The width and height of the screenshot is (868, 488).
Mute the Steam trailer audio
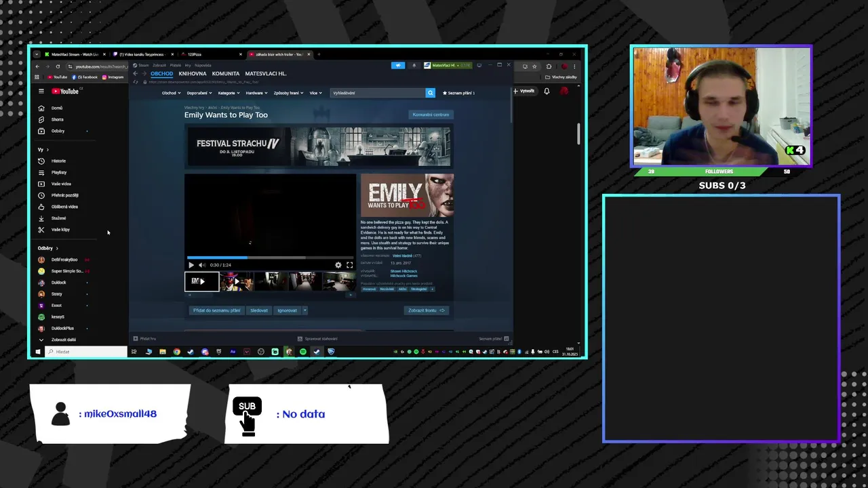point(201,265)
